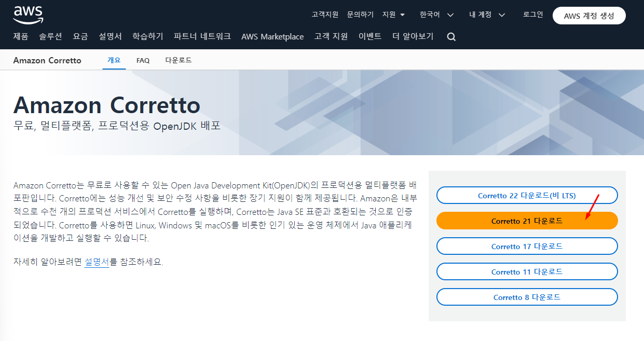Click the 고객지원 link
This screenshot has width=644, height=341.
325,15
